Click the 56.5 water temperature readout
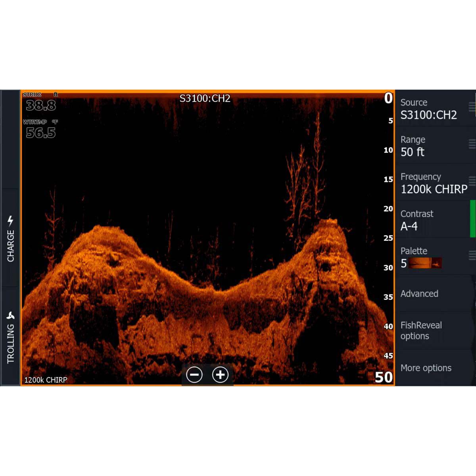This screenshot has width=476, height=476. [x=40, y=133]
